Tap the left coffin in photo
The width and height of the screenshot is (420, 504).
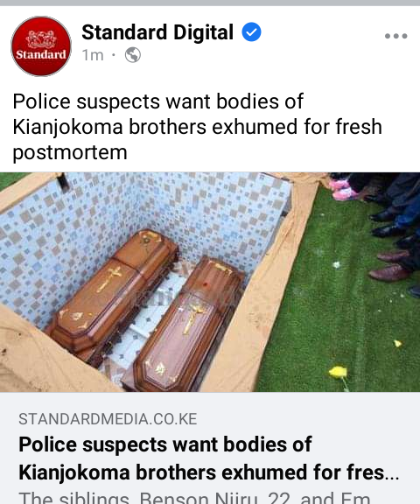(113, 294)
